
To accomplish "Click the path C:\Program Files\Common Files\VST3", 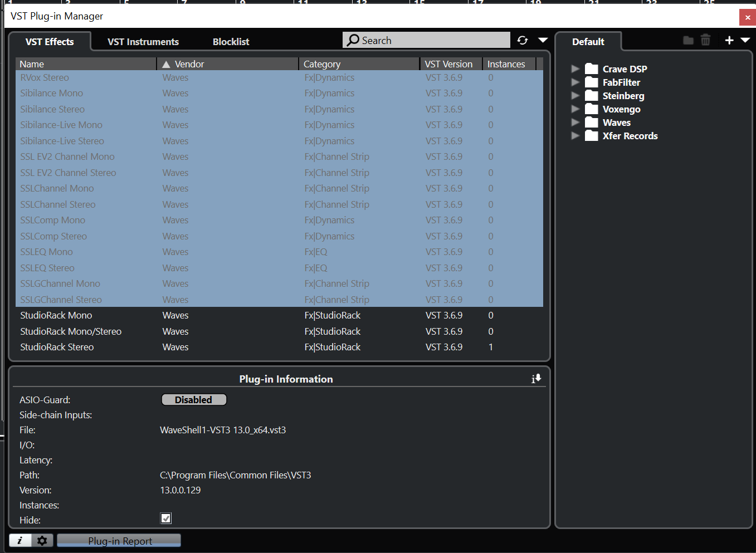I will pos(236,475).
